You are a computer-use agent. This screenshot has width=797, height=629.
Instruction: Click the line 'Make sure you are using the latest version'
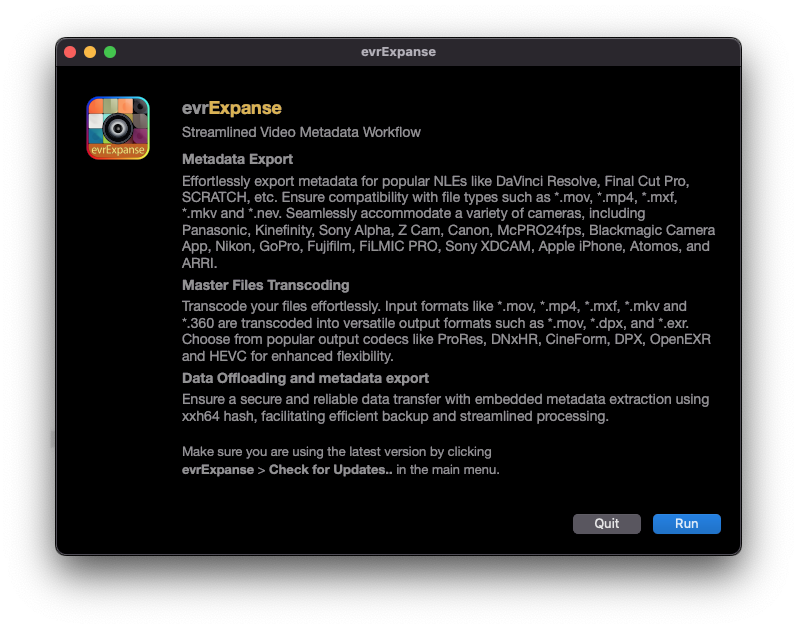click(x=336, y=452)
